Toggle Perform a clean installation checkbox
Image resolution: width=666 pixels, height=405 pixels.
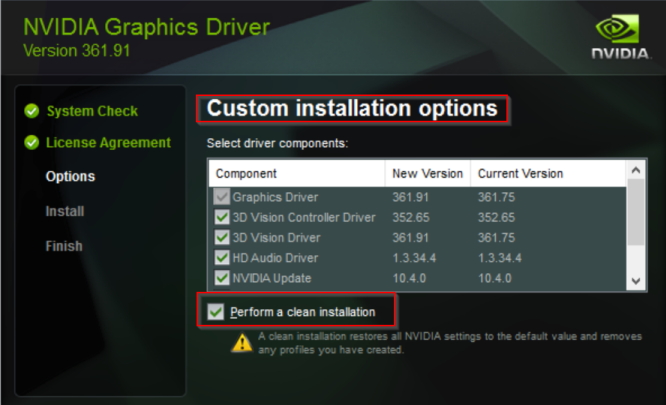click(x=216, y=312)
